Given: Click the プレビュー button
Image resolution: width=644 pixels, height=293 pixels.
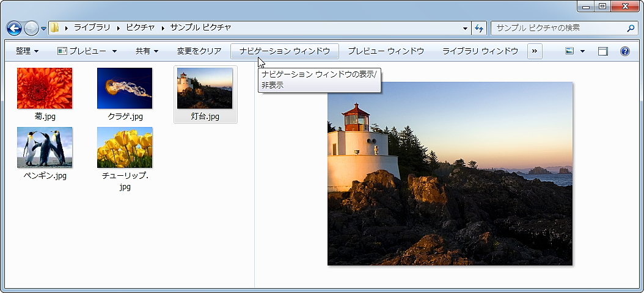Looking at the screenshot, I should [x=82, y=51].
